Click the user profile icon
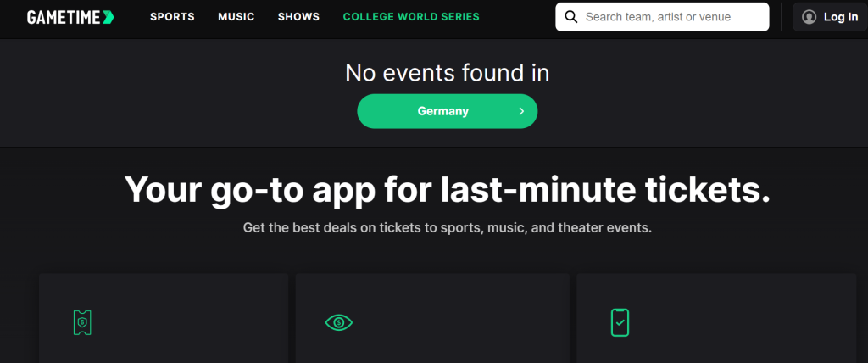The image size is (868, 363). [809, 17]
